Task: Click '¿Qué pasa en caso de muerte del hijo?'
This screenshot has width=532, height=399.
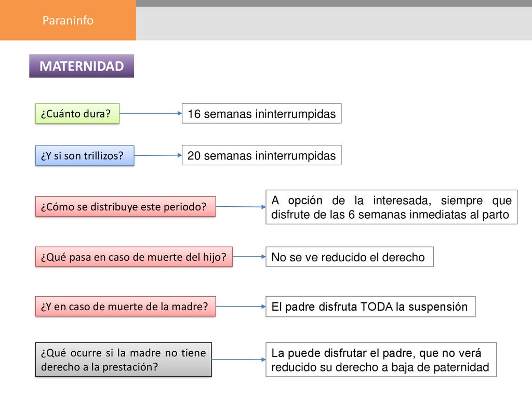Action: click(134, 257)
